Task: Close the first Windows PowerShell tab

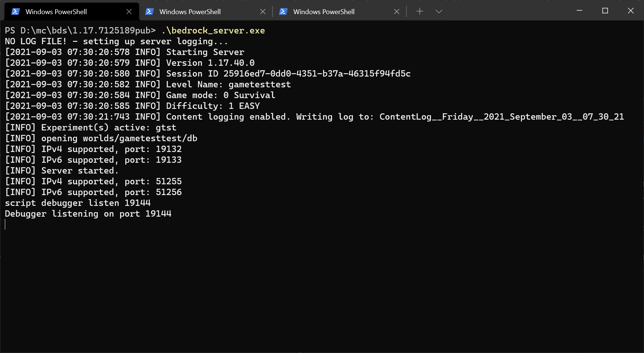Action: click(x=129, y=12)
